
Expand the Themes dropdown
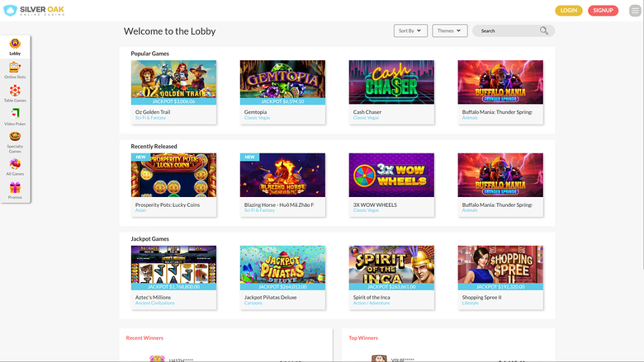[x=449, y=31]
